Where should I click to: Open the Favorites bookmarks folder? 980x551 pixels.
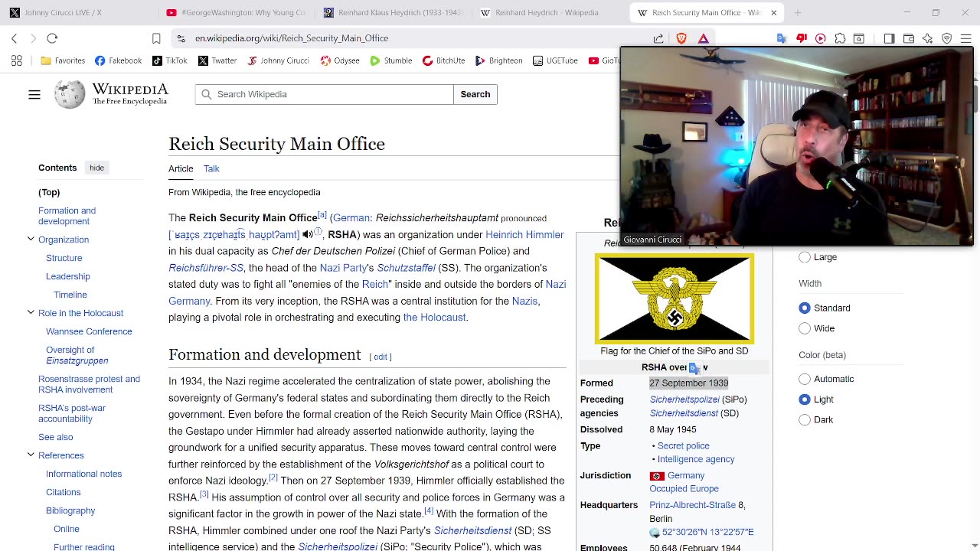tap(63, 60)
